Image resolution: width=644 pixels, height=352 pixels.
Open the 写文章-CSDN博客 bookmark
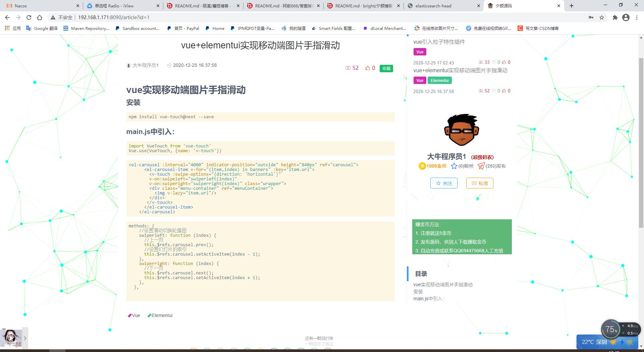[538, 28]
